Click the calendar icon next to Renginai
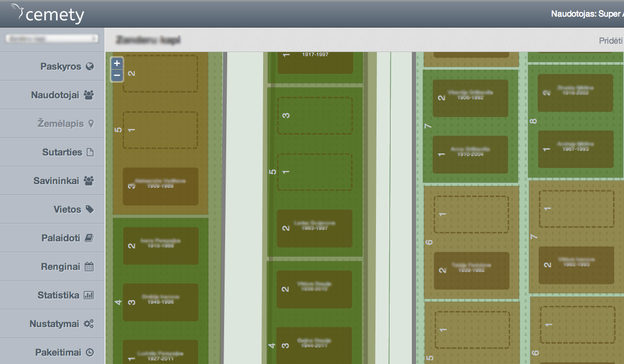Screen dimensions: 624x364 point(89,267)
